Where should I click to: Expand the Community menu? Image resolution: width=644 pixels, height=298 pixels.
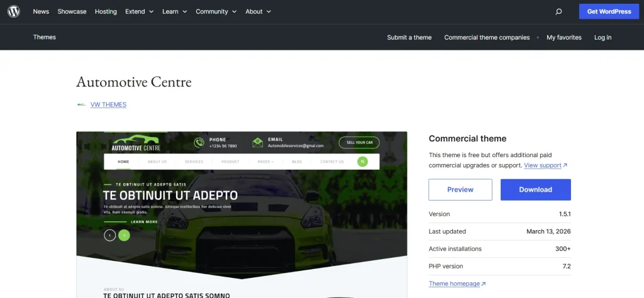tap(216, 11)
